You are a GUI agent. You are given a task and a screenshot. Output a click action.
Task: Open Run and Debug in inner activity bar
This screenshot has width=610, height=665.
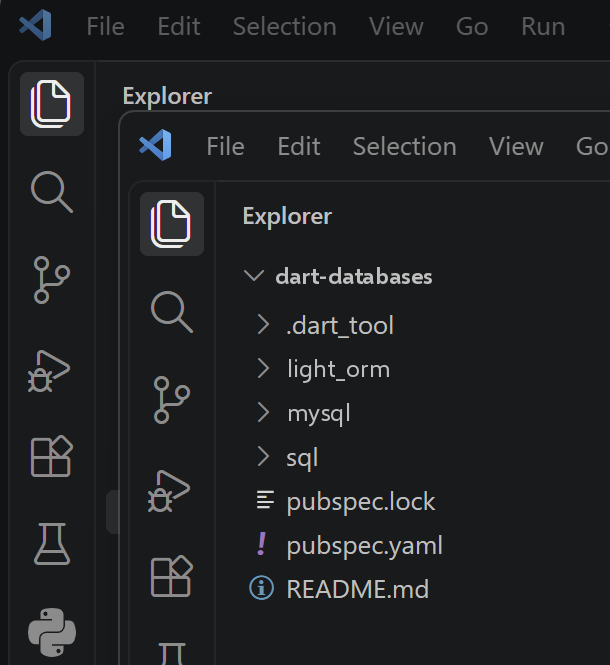169,491
